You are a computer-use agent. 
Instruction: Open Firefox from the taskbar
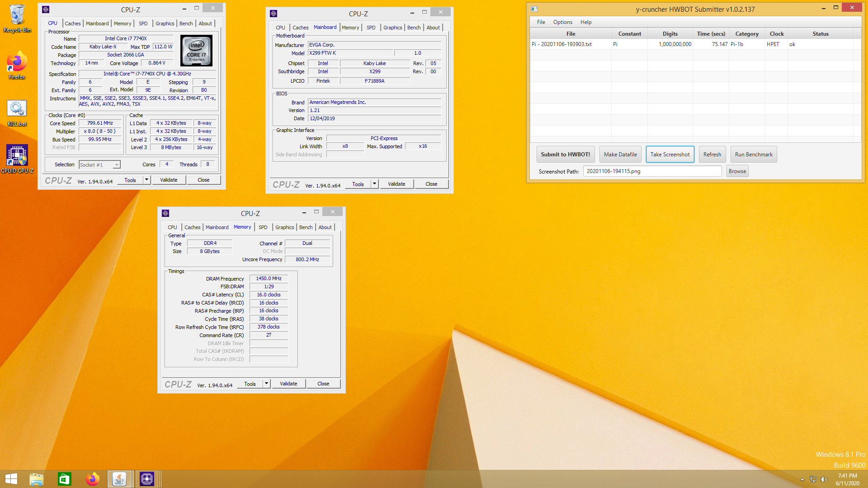pos(93,479)
